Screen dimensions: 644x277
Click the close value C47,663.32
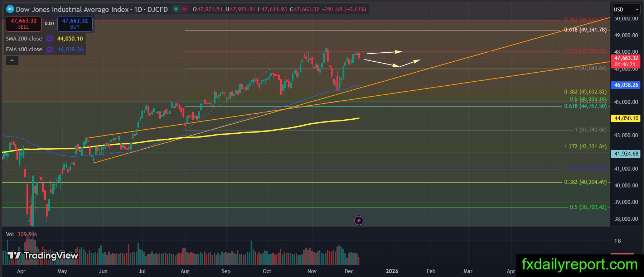[304, 9]
